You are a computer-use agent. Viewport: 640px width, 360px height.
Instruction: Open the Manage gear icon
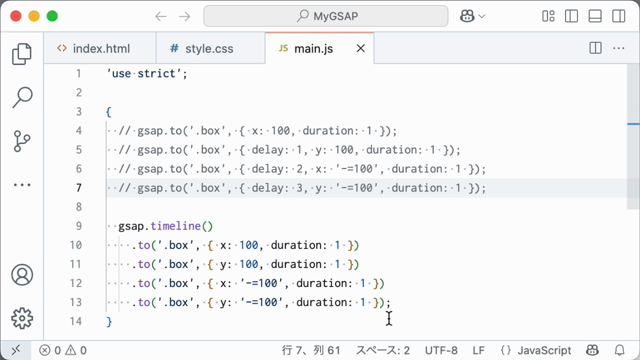pyautogui.click(x=22, y=318)
